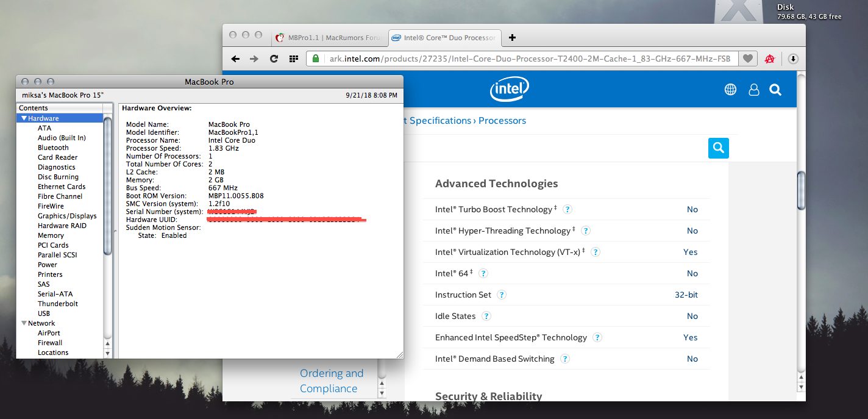Select ATA in the Hardware list
868x419 pixels.
pos(44,128)
